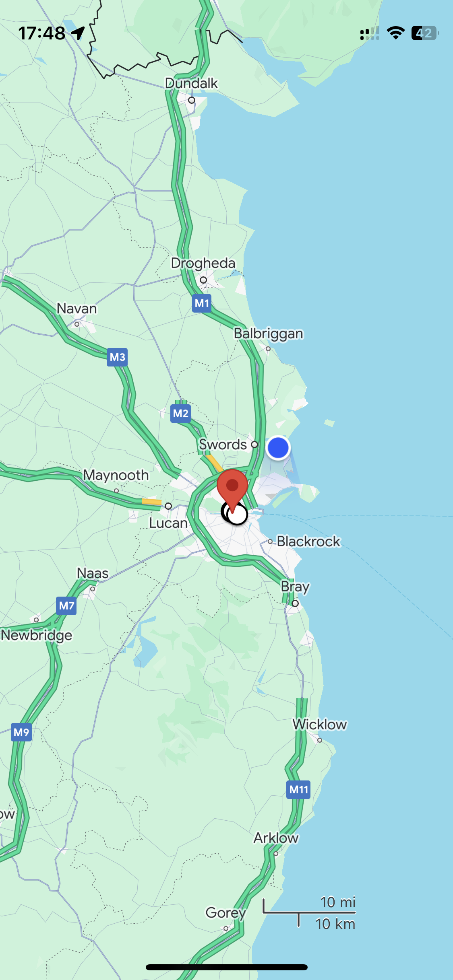Viewport: 453px width, 980px height.
Task: Tap the M7 road badge near Naas
Action: pos(66,605)
